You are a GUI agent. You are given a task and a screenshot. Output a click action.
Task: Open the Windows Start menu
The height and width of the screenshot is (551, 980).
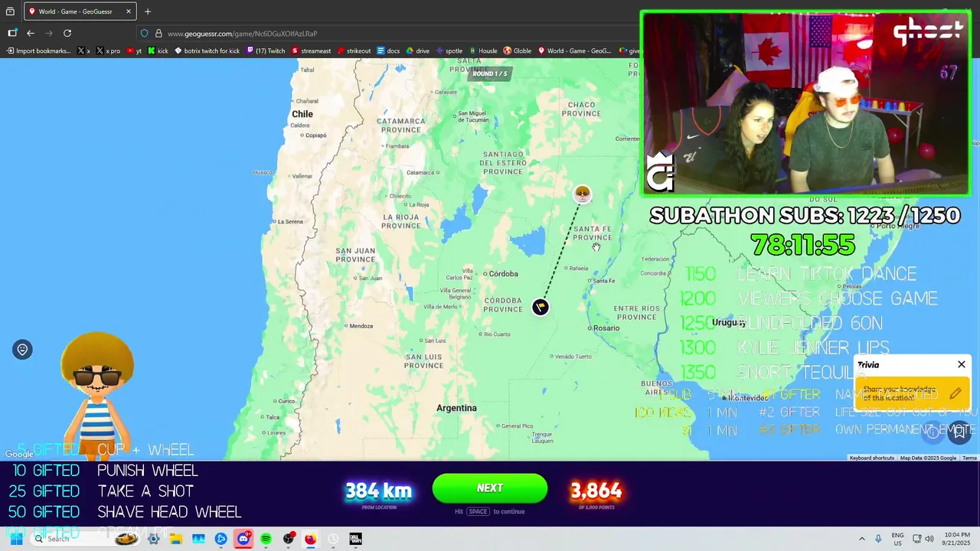(x=15, y=539)
